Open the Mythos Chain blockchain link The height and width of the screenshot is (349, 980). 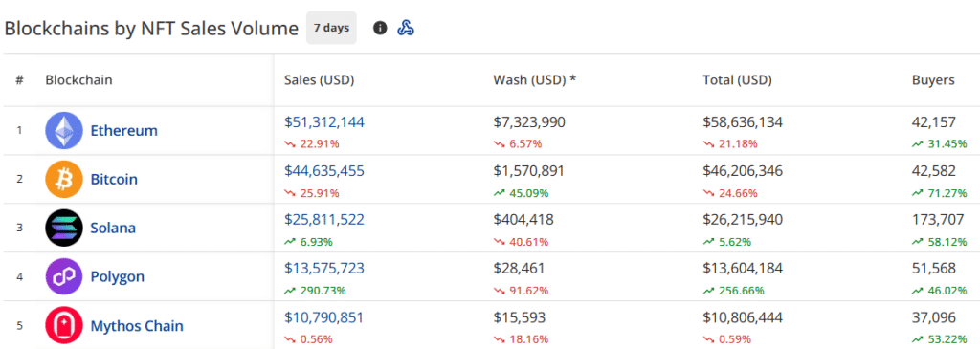[x=137, y=326]
